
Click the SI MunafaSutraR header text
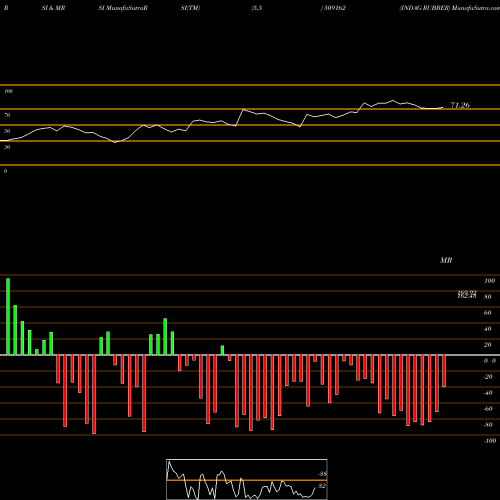pos(123,8)
